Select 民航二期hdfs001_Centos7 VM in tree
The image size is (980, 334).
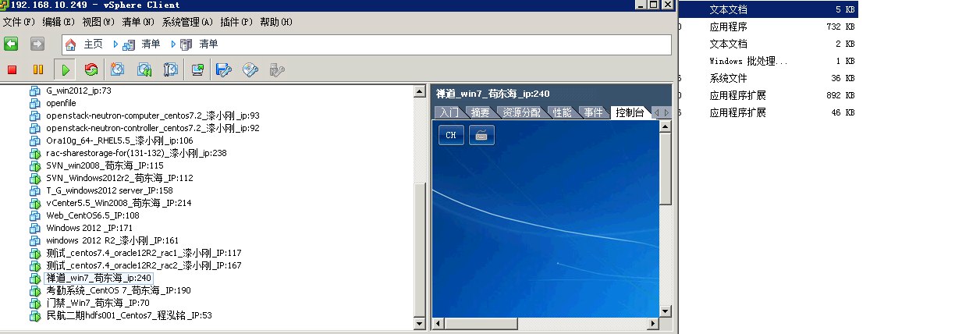[x=129, y=315]
